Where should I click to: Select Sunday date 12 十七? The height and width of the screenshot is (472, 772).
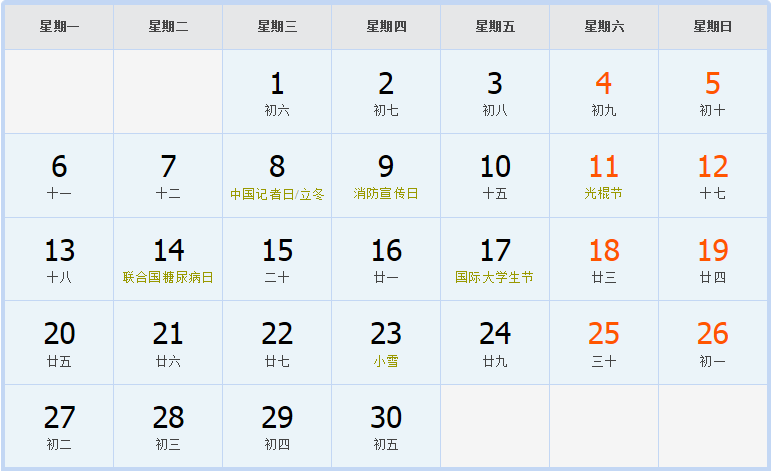pos(713,176)
